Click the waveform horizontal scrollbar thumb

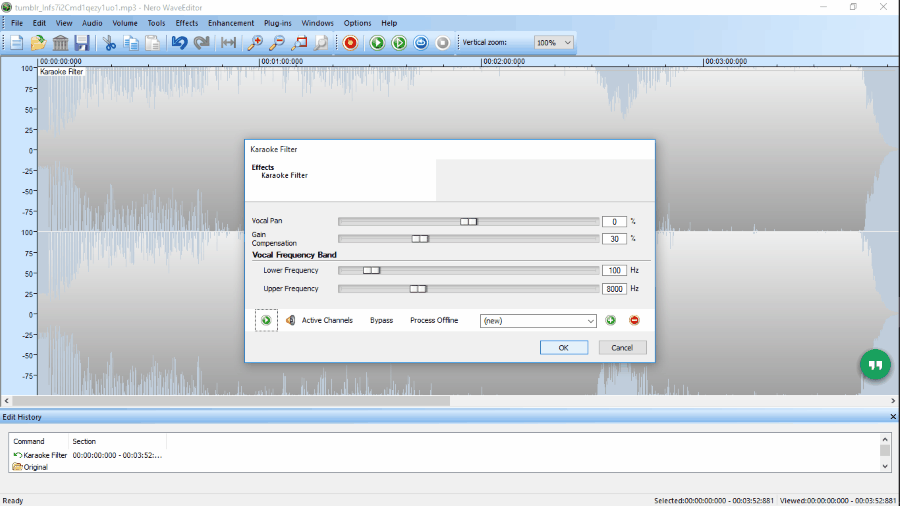(231, 400)
